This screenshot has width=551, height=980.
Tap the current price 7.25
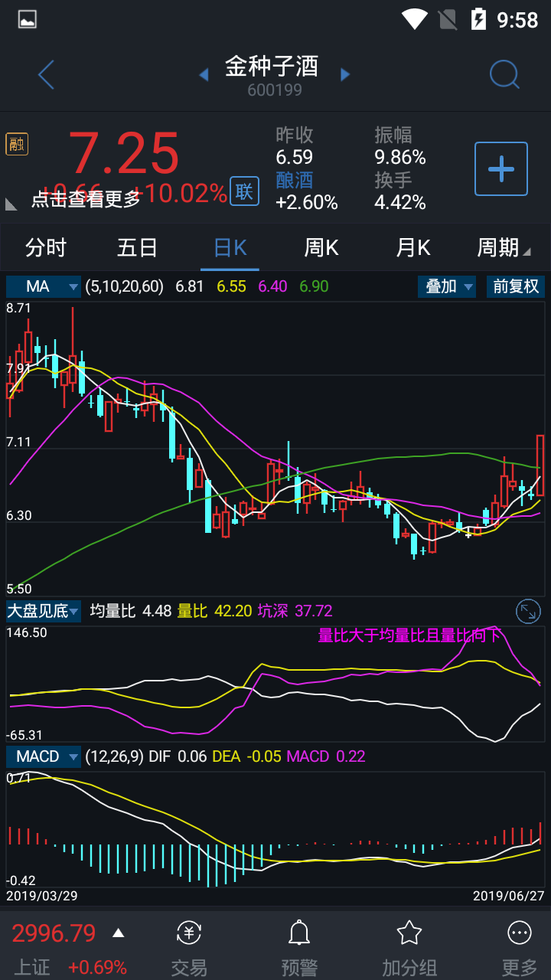click(124, 153)
